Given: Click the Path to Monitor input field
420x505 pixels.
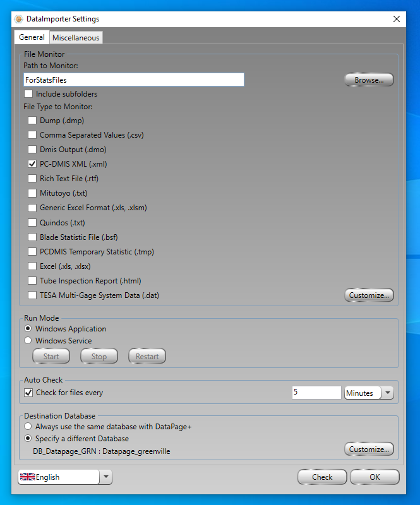Looking at the screenshot, I should 134,80.
